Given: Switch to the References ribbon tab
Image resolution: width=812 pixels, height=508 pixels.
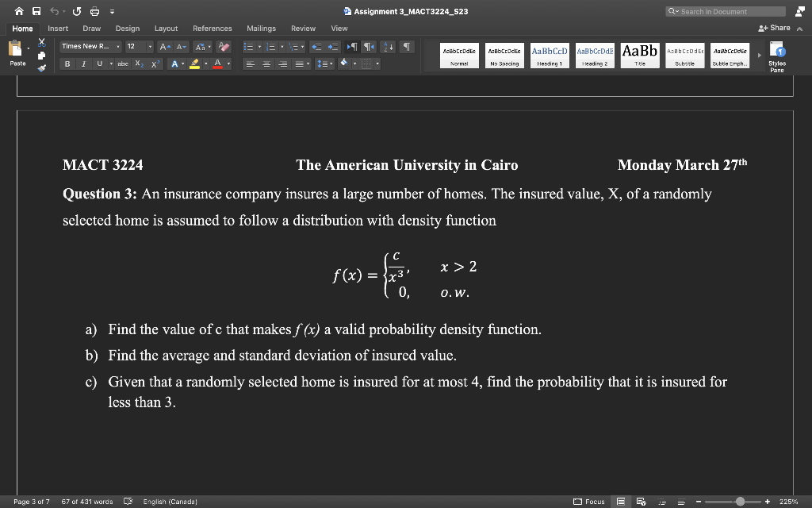Looking at the screenshot, I should (x=212, y=28).
